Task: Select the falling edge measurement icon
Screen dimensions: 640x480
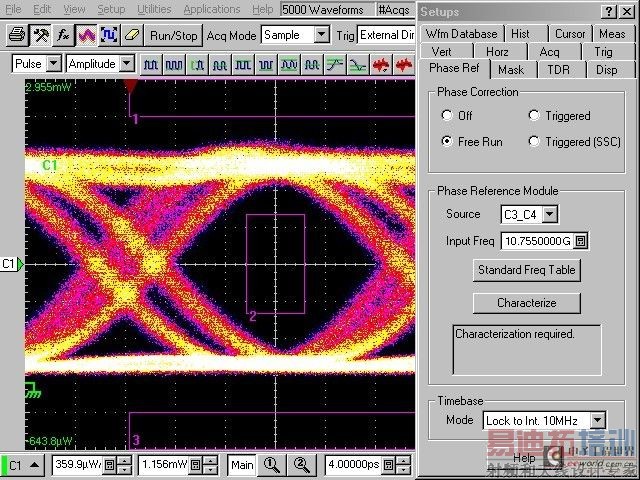Action: [358, 64]
